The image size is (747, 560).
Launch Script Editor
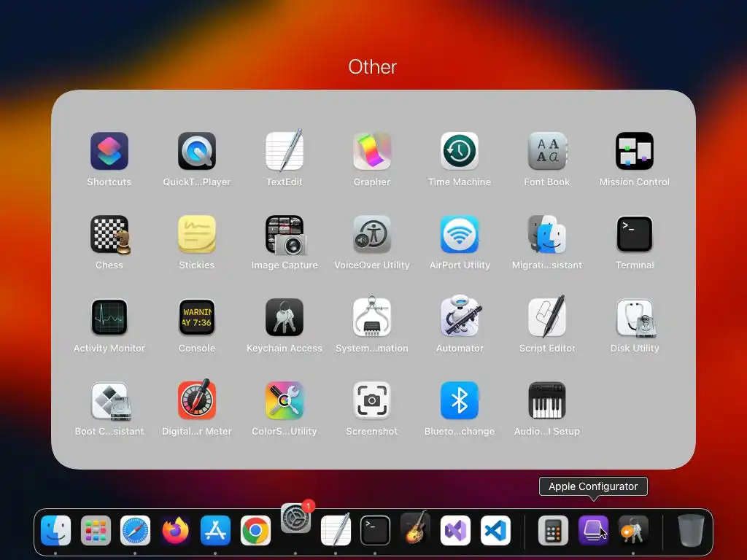(547, 318)
